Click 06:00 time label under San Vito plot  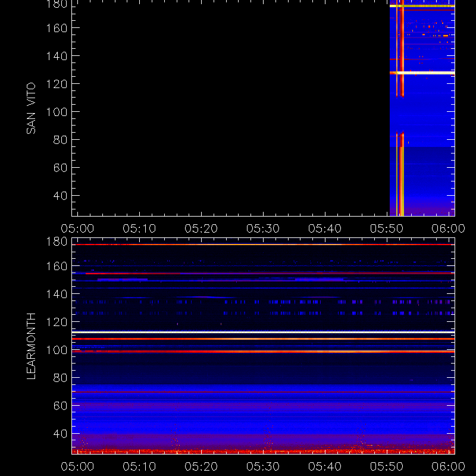449,228
